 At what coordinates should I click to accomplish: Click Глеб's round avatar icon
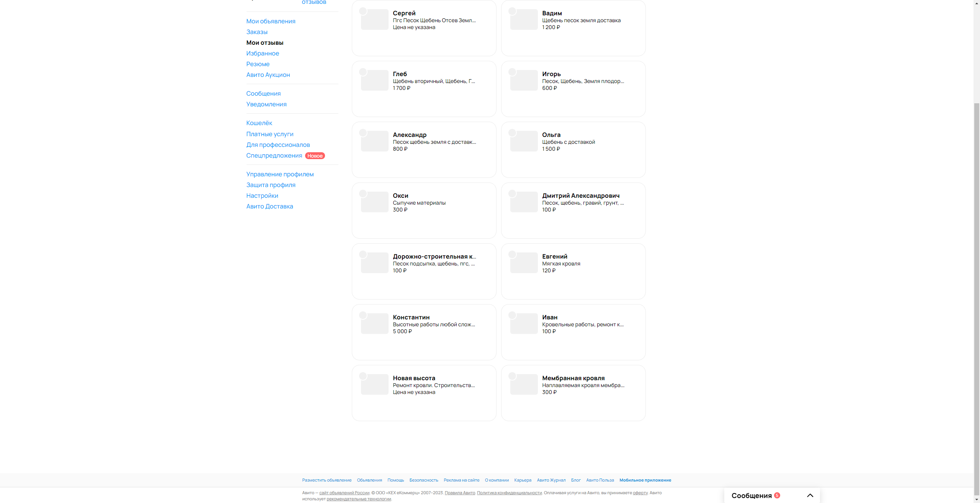point(363,72)
